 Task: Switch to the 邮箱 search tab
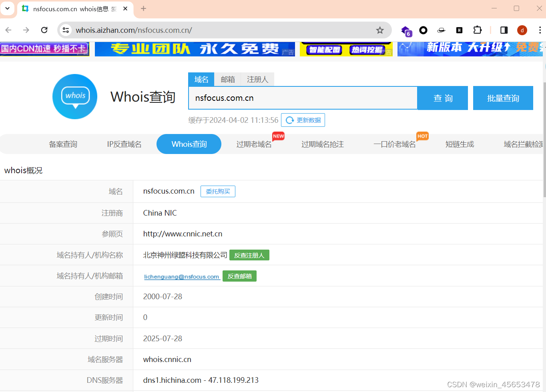click(x=228, y=79)
